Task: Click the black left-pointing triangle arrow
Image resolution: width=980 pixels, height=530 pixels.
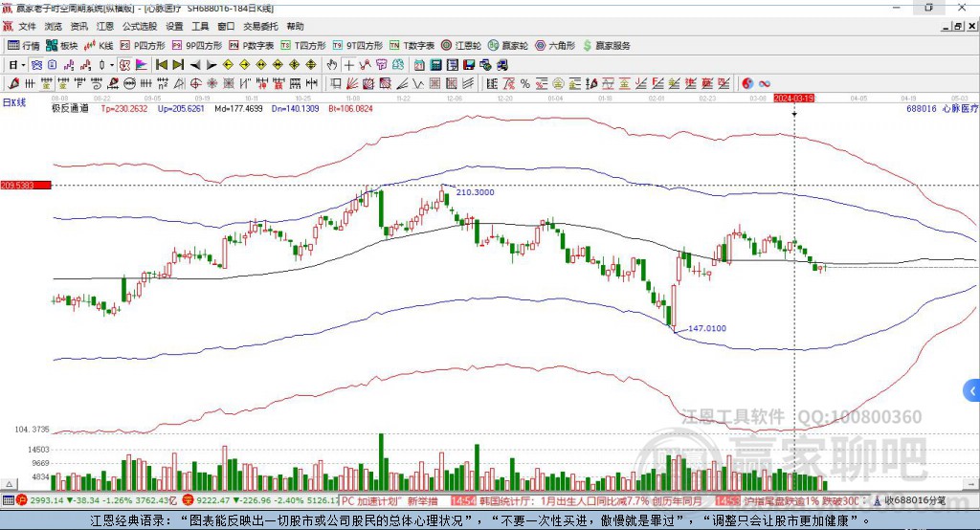Action: [x=195, y=65]
